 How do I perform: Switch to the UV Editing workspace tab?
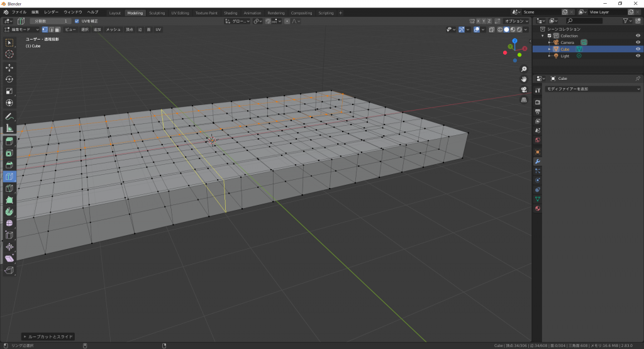tap(180, 13)
